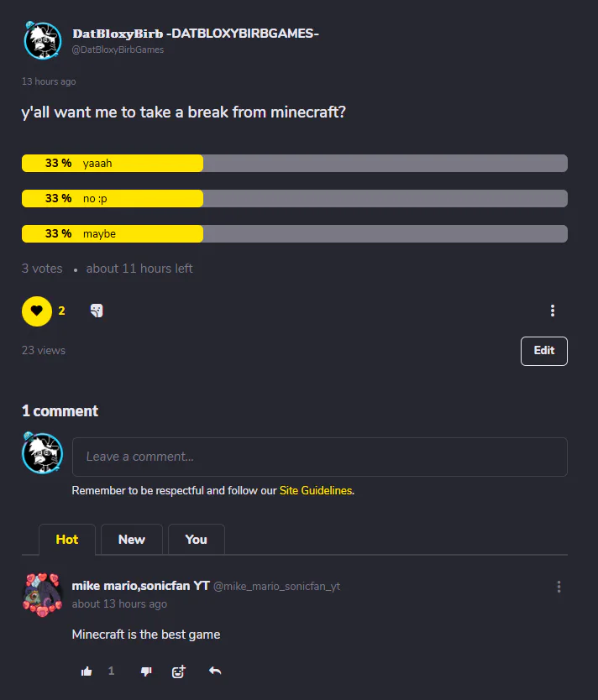Reply to mike mario's comment
This screenshot has width=598, height=700.
point(215,671)
